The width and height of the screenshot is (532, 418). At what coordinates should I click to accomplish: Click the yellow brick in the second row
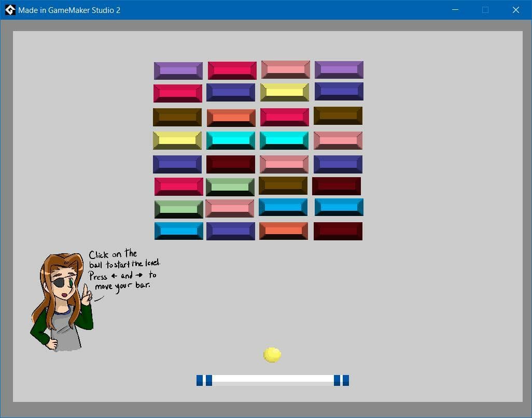285,92
